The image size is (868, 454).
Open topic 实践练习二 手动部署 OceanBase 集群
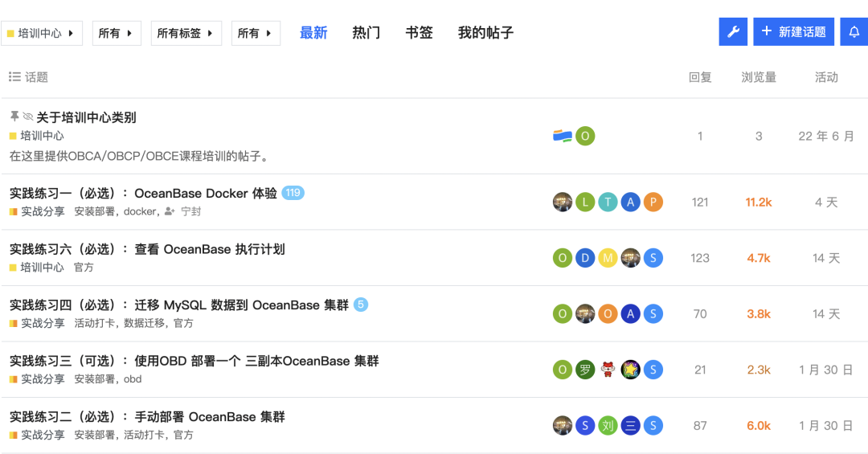tap(147, 417)
